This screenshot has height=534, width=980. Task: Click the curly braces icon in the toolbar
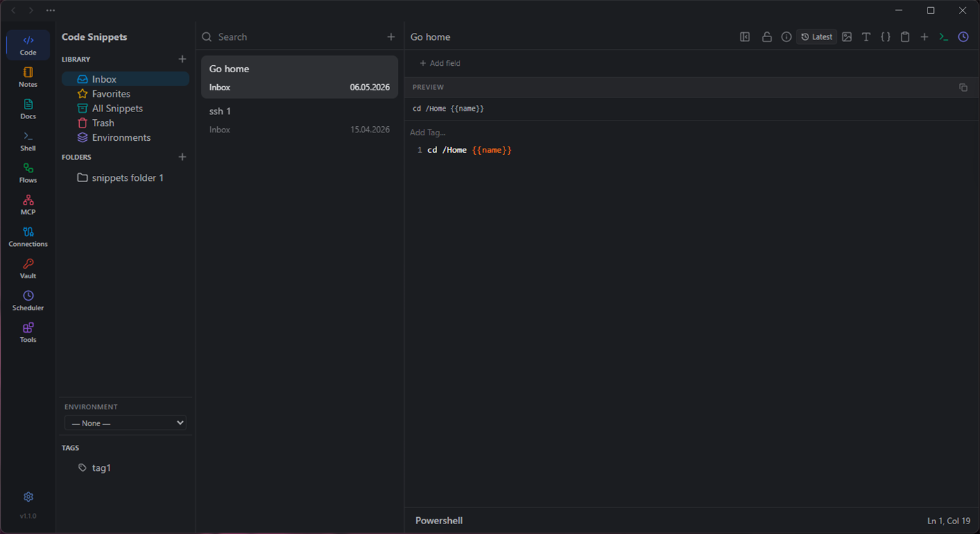(x=885, y=37)
